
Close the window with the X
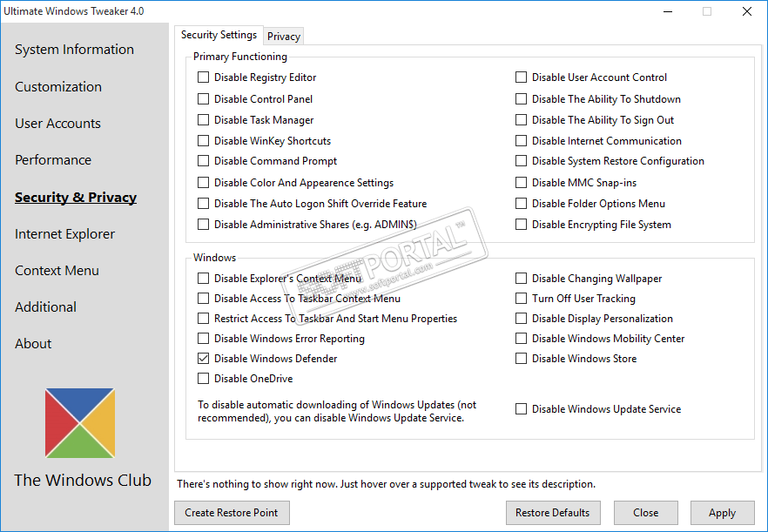pyautogui.click(x=747, y=11)
